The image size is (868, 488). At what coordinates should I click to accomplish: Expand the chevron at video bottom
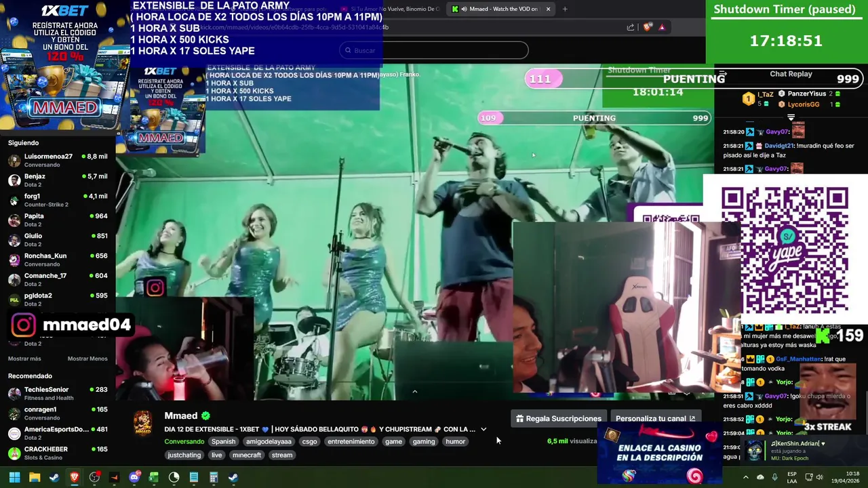coord(415,391)
